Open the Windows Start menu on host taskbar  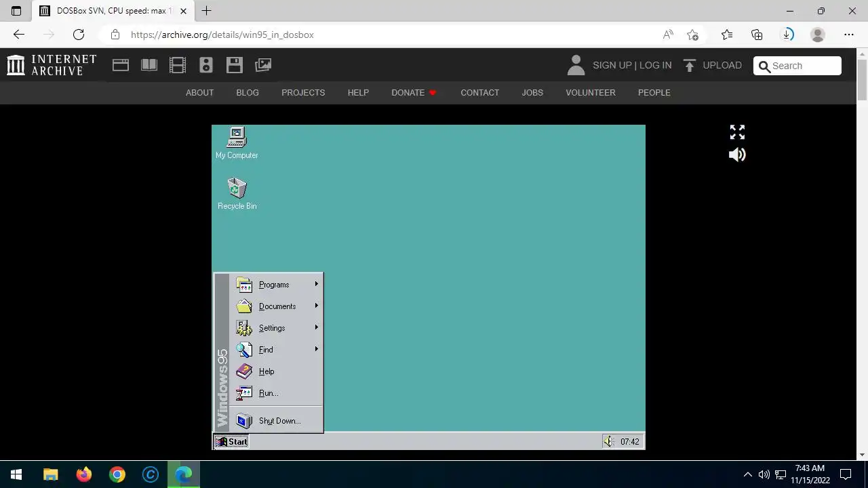[16, 474]
